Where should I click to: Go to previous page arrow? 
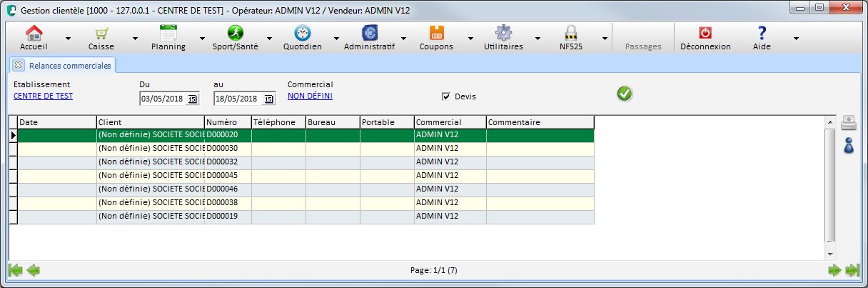coord(33,270)
